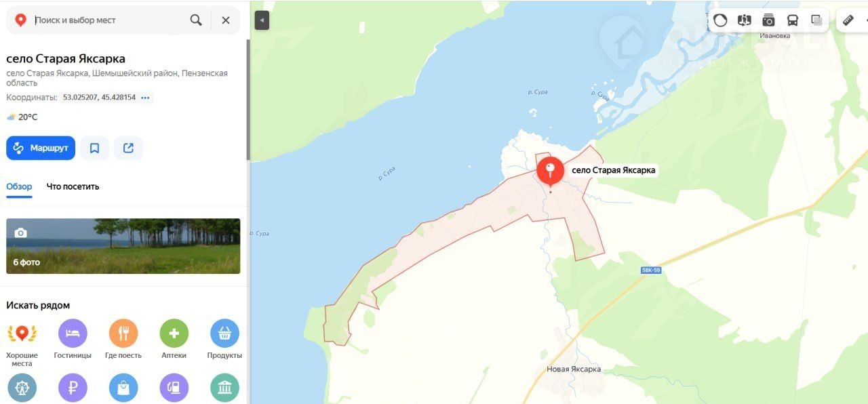Clear the search with the X button

point(226,20)
